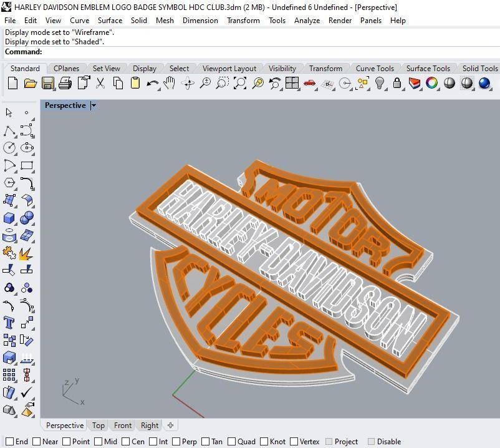This screenshot has width=500, height=448.
Task: Click the four viewports layout icon
Action: (x=292, y=83)
